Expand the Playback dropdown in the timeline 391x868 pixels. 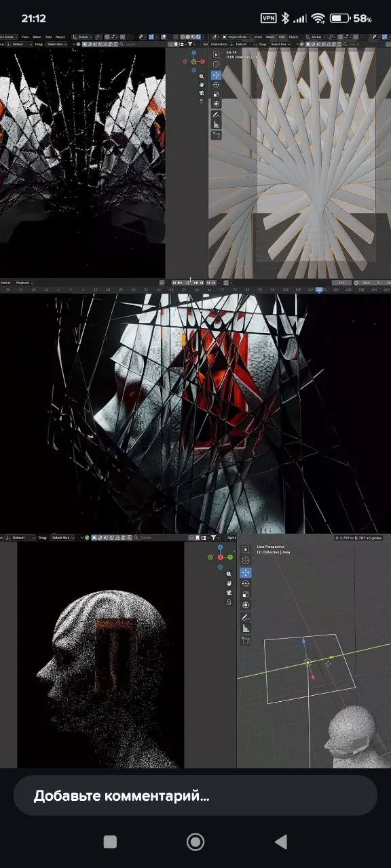(24, 283)
